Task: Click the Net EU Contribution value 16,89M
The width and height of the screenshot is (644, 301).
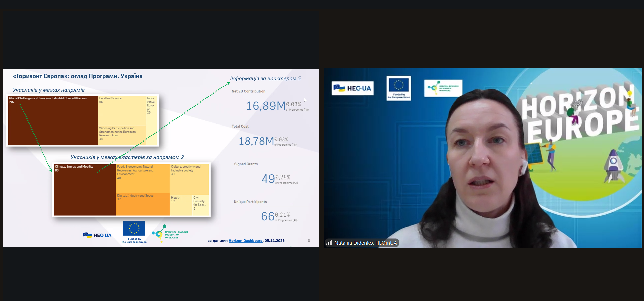Action: [x=265, y=106]
